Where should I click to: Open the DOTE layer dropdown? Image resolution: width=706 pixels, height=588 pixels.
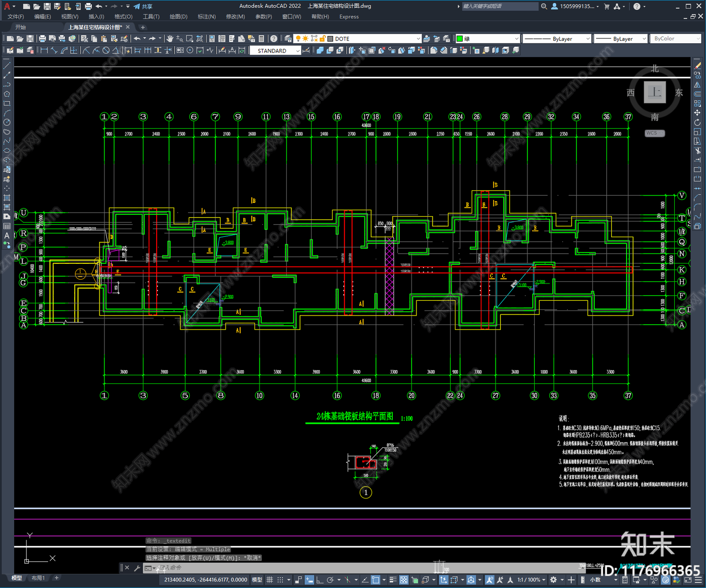[418, 39]
